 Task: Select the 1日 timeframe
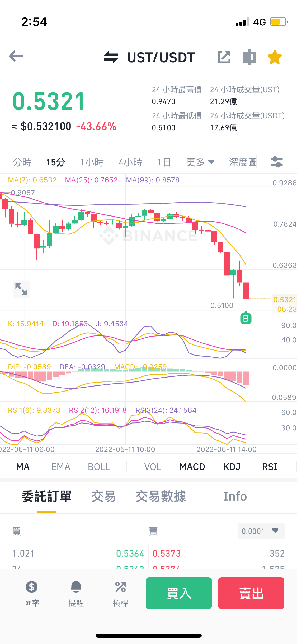(x=164, y=162)
